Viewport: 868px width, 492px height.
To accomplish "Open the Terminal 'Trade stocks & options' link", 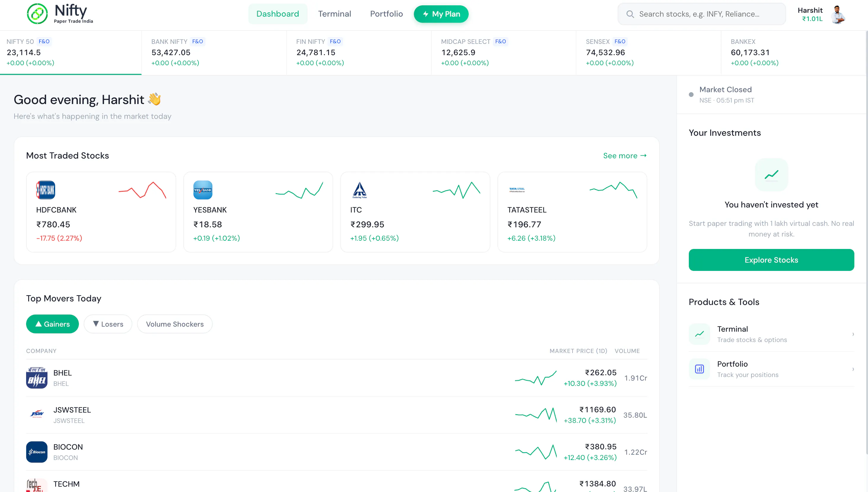I will pos(771,334).
